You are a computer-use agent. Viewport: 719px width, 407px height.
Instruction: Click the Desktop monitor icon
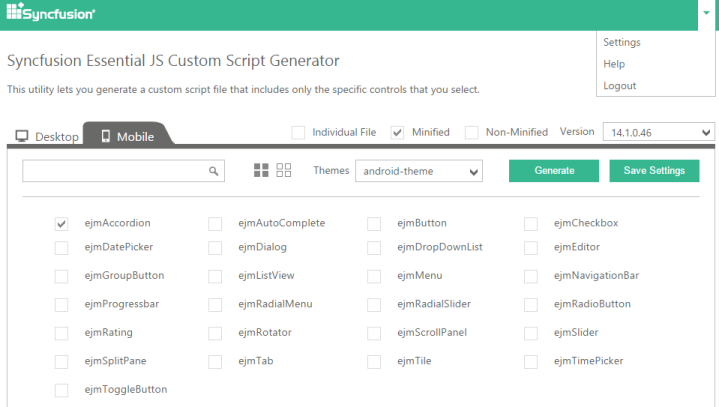coord(22,136)
